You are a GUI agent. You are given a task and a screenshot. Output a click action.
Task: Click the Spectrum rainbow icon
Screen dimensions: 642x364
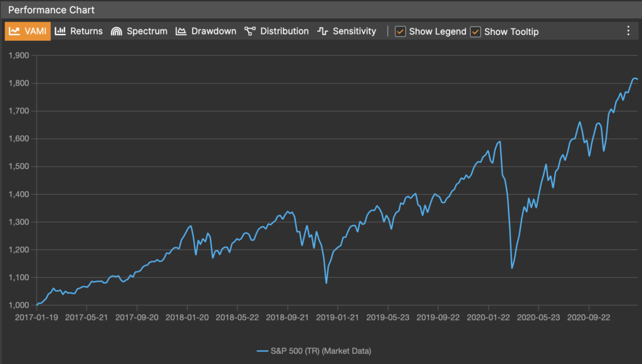(x=116, y=31)
